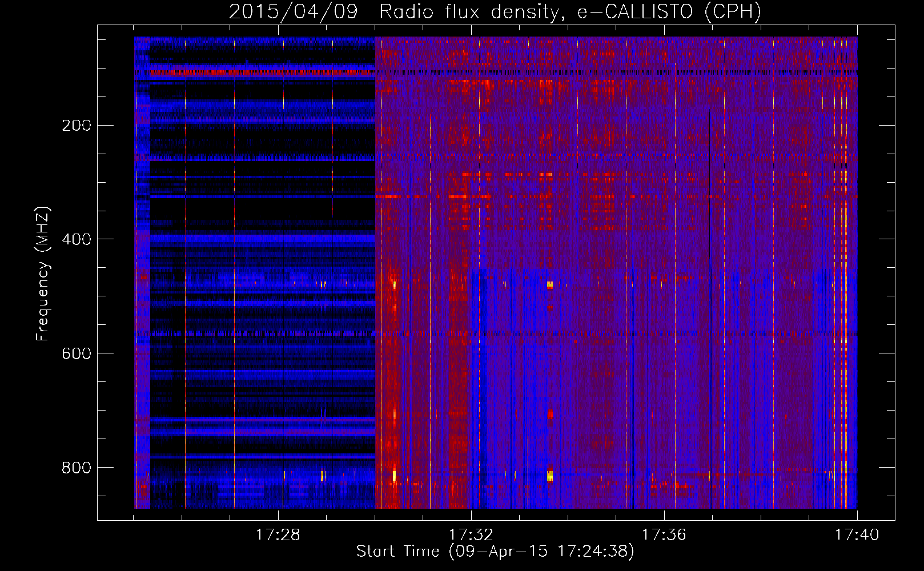The height and width of the screenshot is (571, 924).
Task: Click the '17:40' time tick label
Action: (857, 534)
